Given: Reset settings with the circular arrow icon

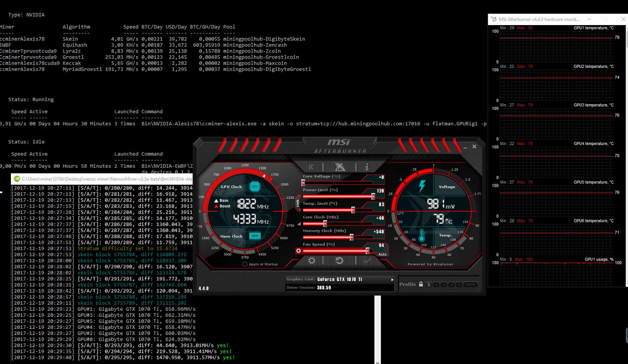Looking at the screenshot, I should (x=339, y=261).
